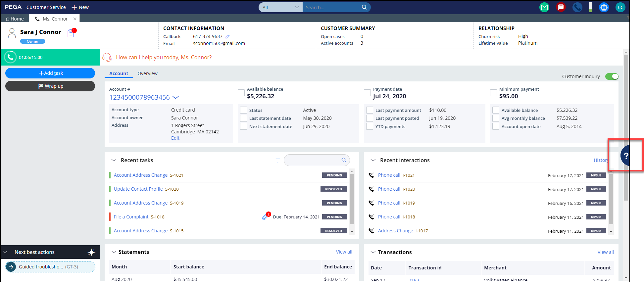Select the Minimum payment checkbox
The height and width of the screenshot is (282, 644).
click(x=493, y=93)
